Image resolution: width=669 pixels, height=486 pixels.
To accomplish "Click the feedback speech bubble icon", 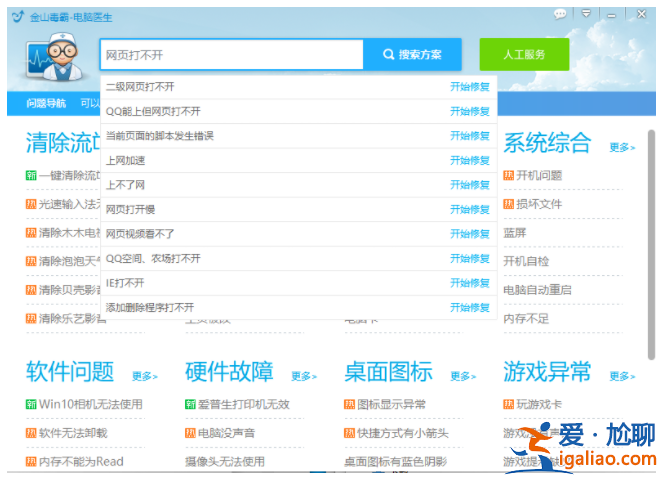I will (560, 15).
